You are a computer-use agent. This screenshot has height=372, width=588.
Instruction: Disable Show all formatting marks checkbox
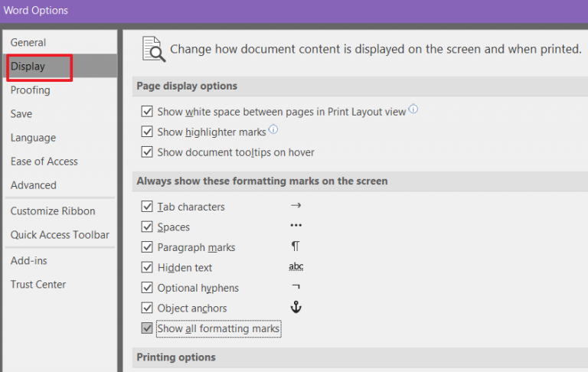click(147, 328)
